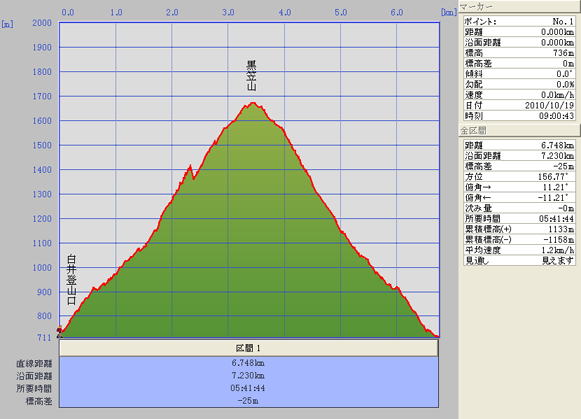Click the 2000 elevation axis label
Screen dimensions: 581x419
[x=42, y=23]
